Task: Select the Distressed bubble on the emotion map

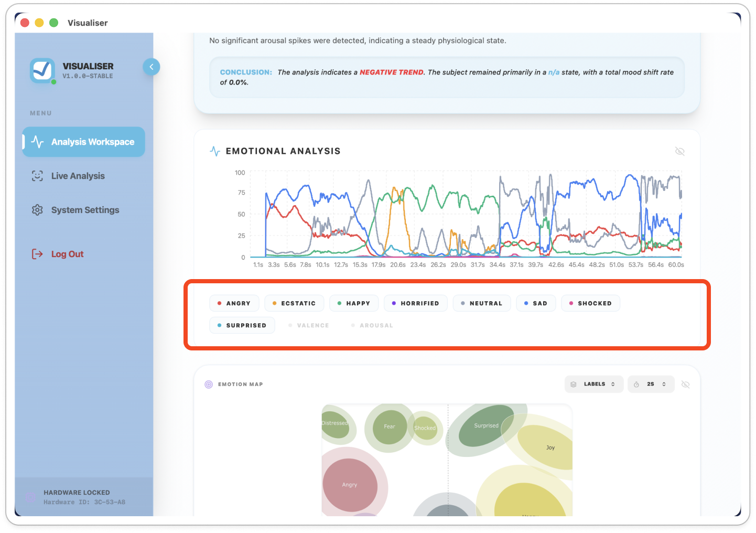Action: coord(334,424)
